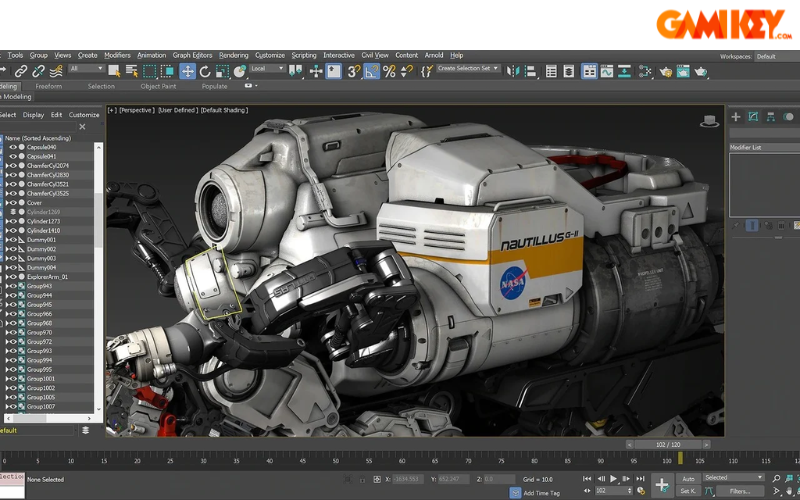Image resolution: width=800 pixels, height=500 pixels.
Task: Open the selection filter 'All' dropdown
Action: 87,68
